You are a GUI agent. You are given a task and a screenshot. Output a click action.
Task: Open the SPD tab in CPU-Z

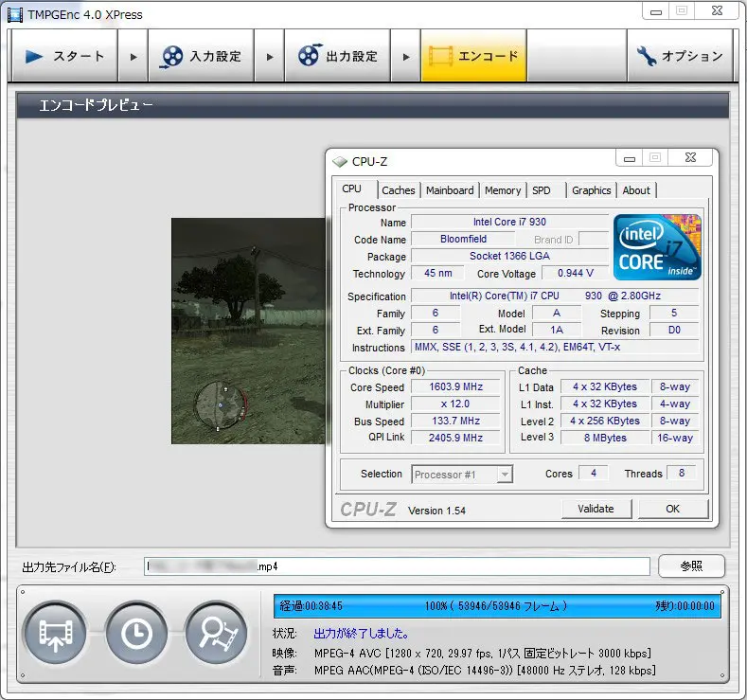point(542,190)
